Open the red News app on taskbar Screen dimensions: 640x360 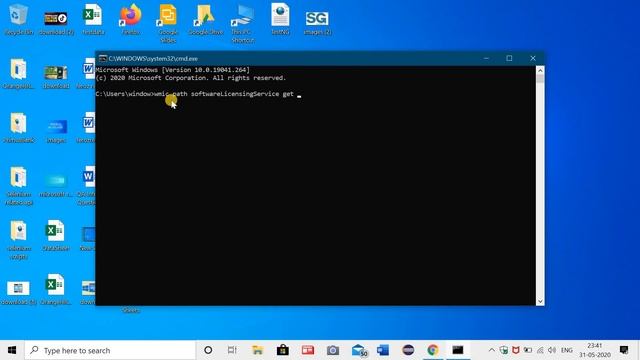(x=308, y=350)
